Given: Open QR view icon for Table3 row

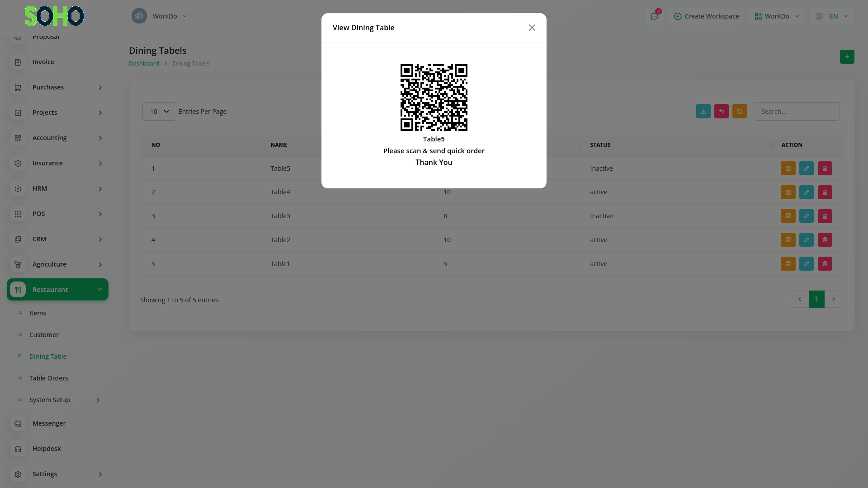Looking at the screenshot, I should (x=788, y=216).
